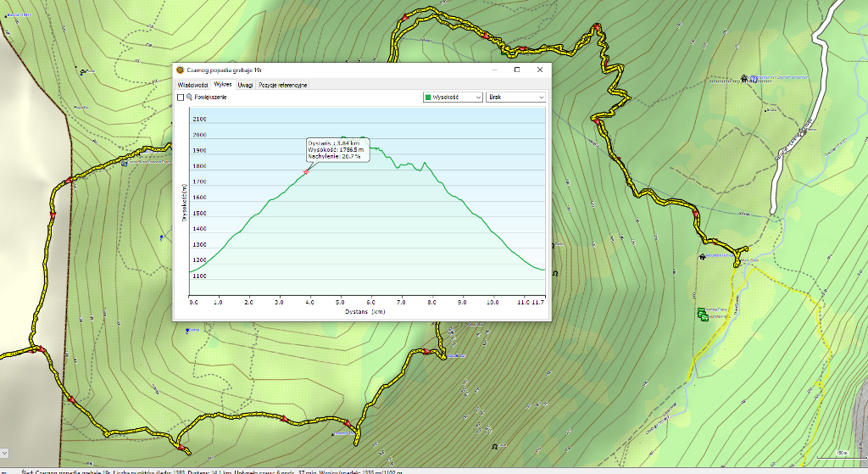Click the shelter icon at top right of map
Screen dimensions: 868x474
coord(744,78)
